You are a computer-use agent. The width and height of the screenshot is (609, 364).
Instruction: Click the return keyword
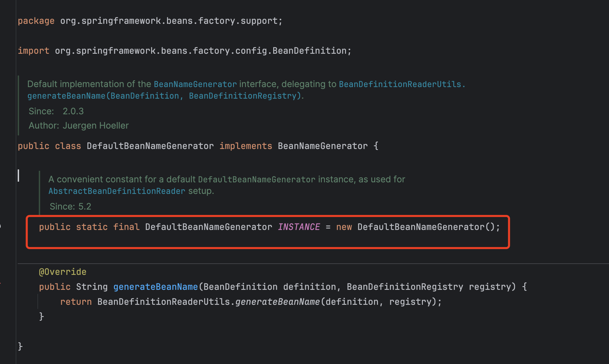pyautogui.click(x=76, y=302)
